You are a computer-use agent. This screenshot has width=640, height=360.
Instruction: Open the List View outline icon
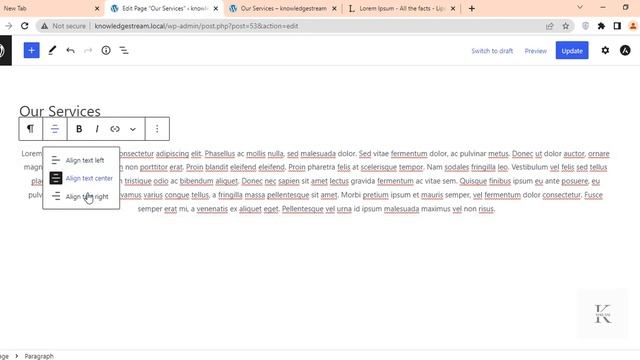[124, 50]
